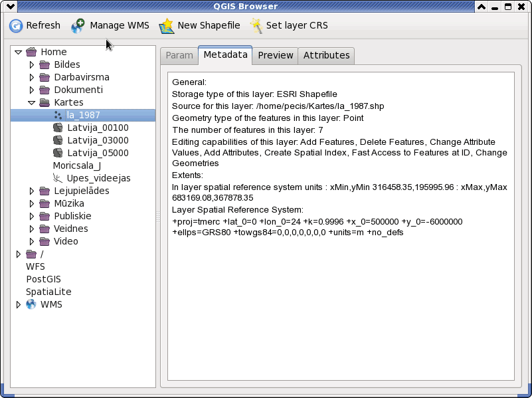Select the WFS entry
Image resolution: width=532 pixels, height=398 pixels.
tap(35, 266)
